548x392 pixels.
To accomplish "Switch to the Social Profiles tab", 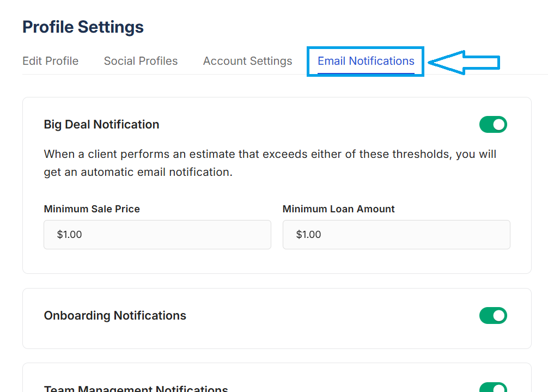I will (x=141, y=61).
